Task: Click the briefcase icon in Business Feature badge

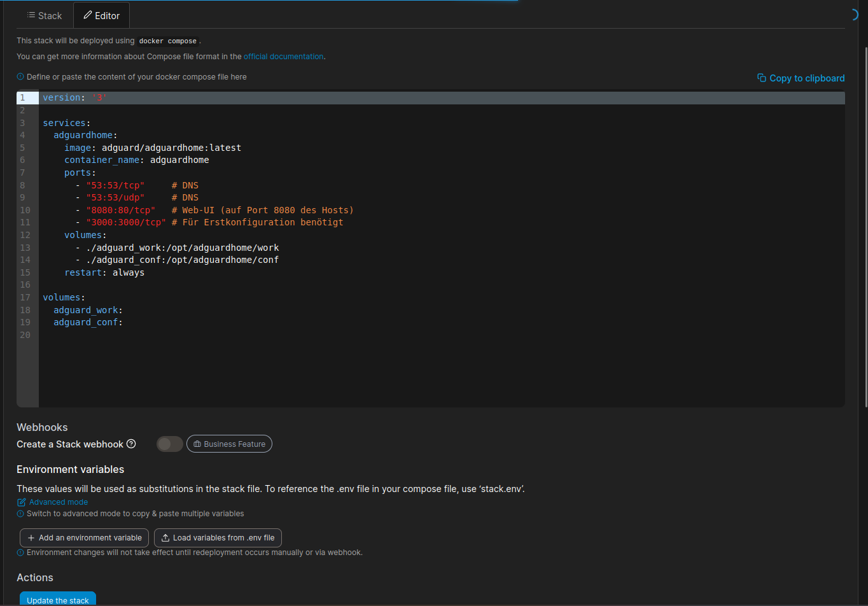Action: pos(197,444)
